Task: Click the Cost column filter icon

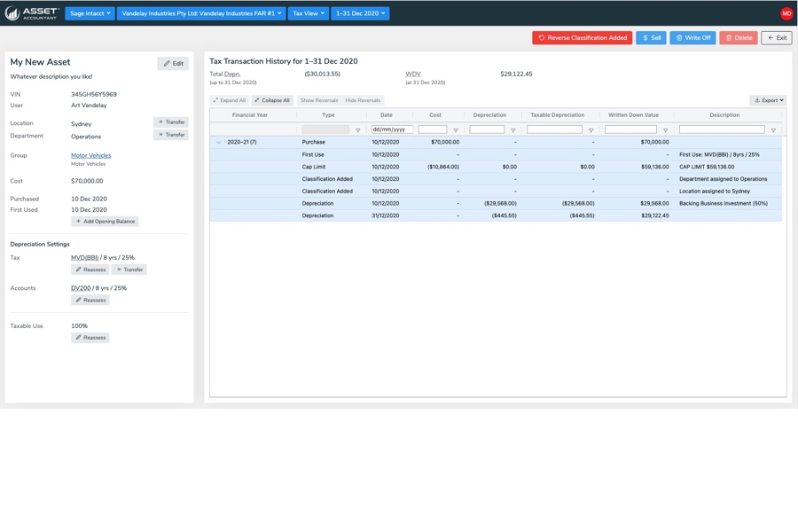Action: point(456,130)
